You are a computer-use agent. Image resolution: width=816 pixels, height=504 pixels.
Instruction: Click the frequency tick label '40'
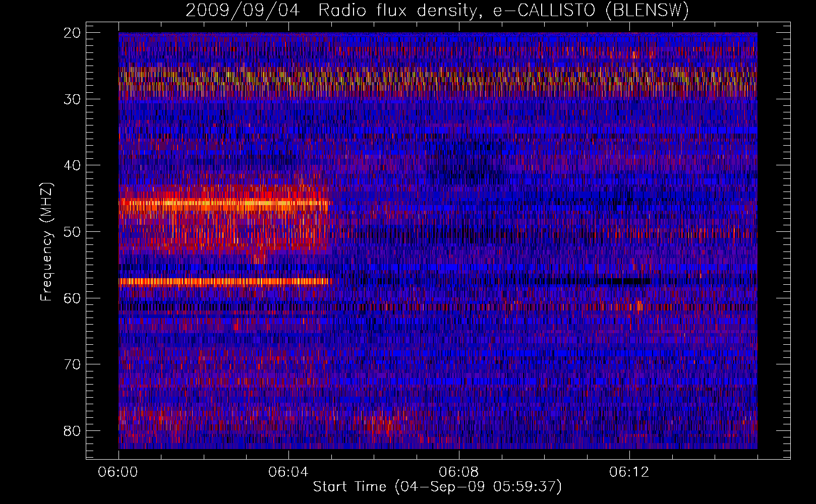coord(73,166)
